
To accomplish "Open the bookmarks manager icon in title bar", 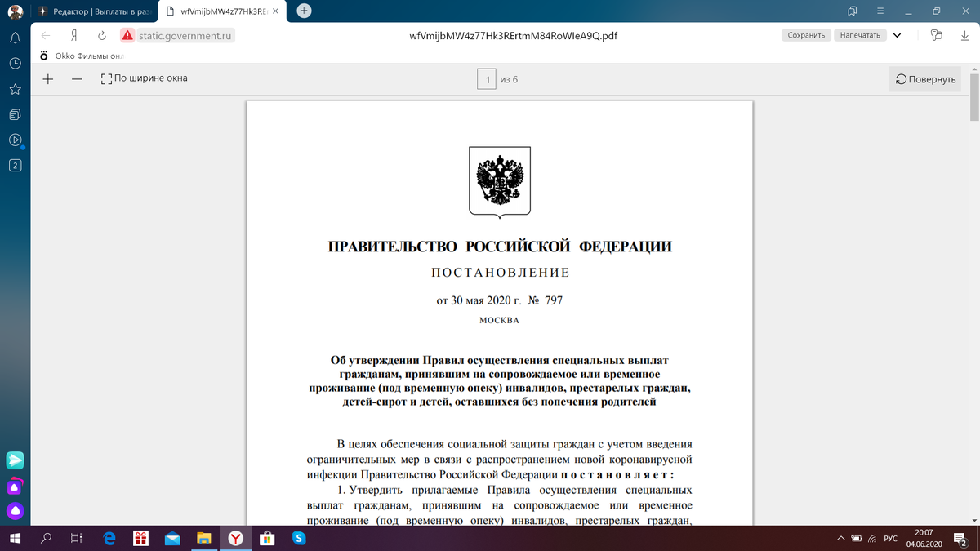I will pos(852,11).
